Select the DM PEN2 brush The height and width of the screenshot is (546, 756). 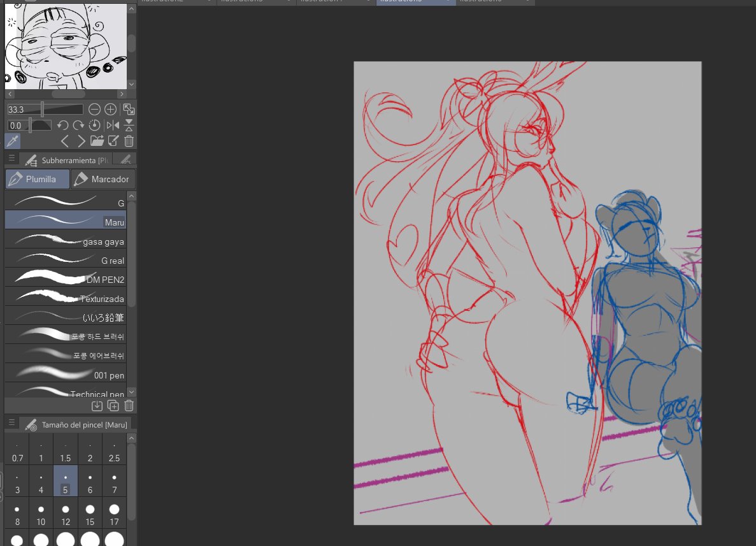point(66,277)
